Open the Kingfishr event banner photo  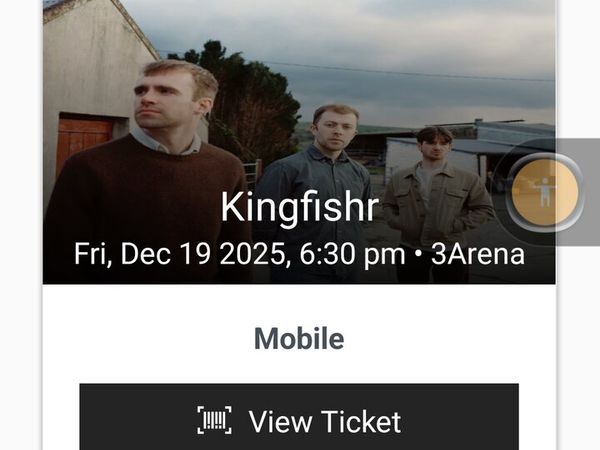(x=299, y=142)
